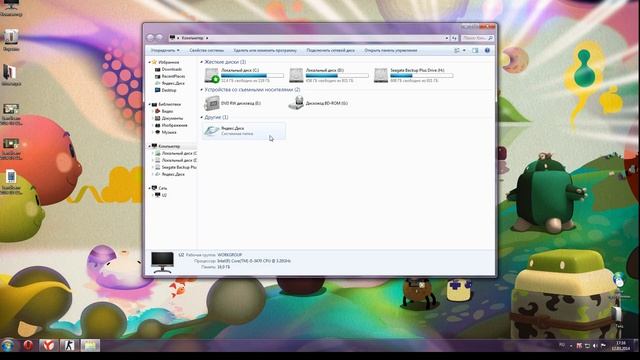
Task: Click the Explorer search field
Action: tap(477, 38)
